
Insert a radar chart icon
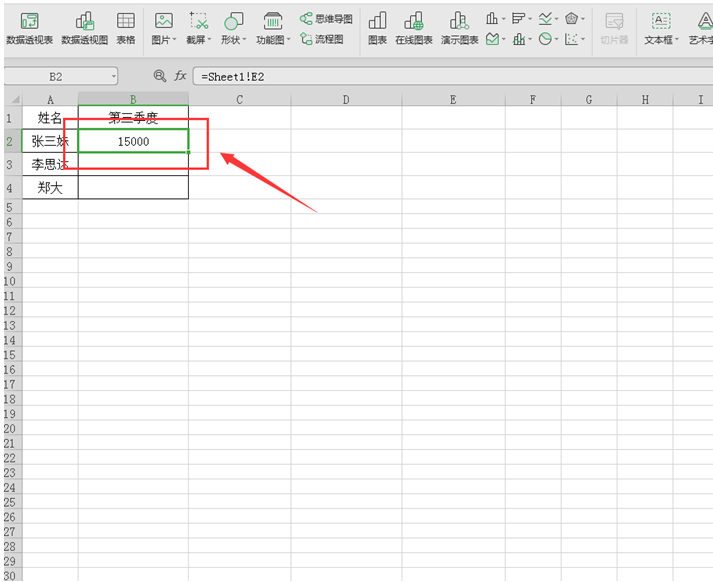[571, 18]
